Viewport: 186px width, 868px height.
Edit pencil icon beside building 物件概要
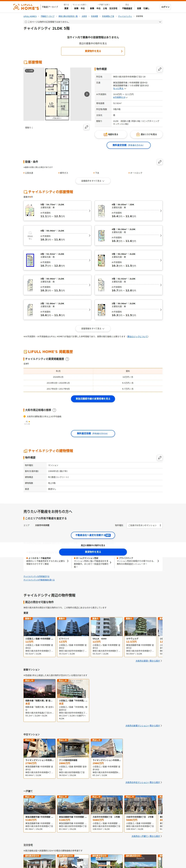(160, 458)
